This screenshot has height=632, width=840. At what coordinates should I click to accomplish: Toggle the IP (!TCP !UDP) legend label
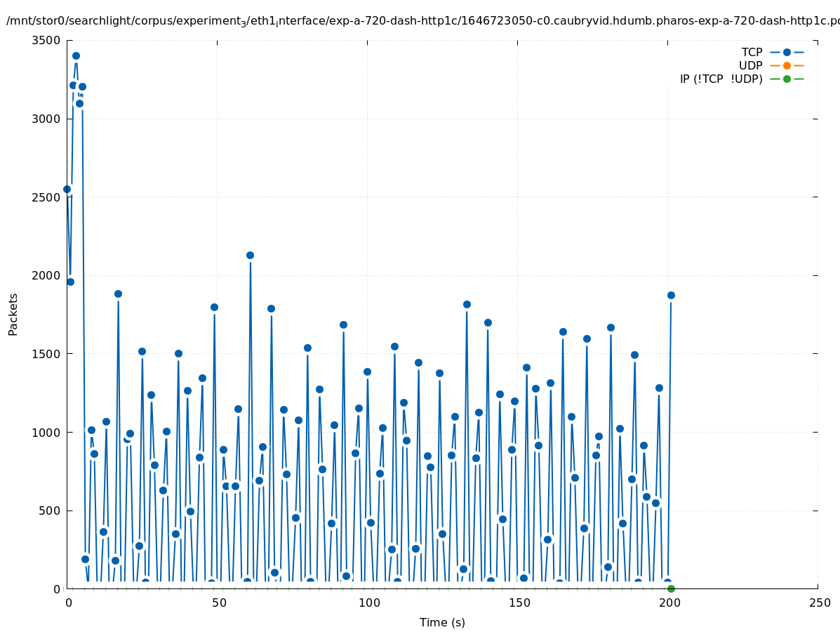pos(721,79)
